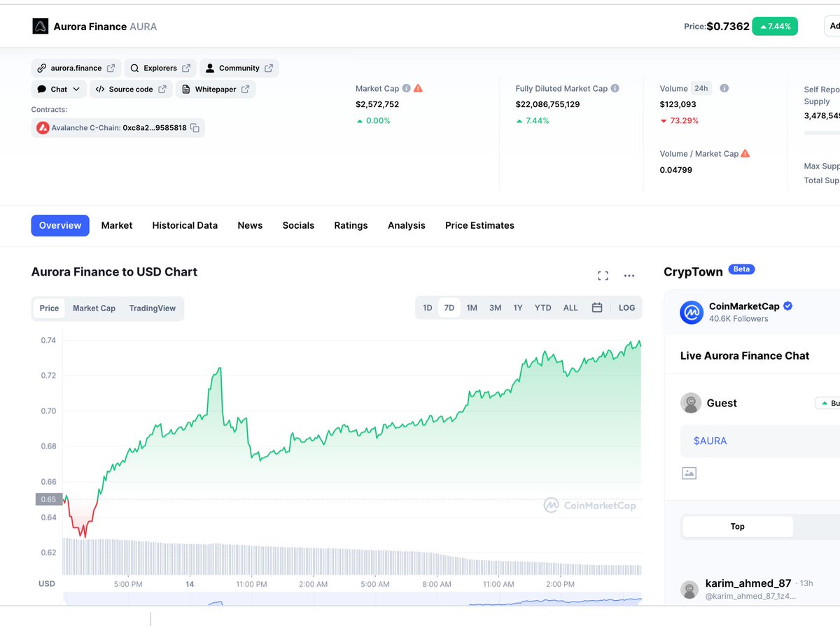Click the Volume info icon

coord(724,88)
